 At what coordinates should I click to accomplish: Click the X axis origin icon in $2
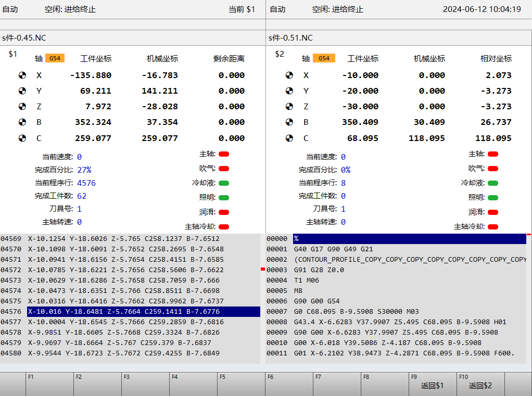coord(289,75)
